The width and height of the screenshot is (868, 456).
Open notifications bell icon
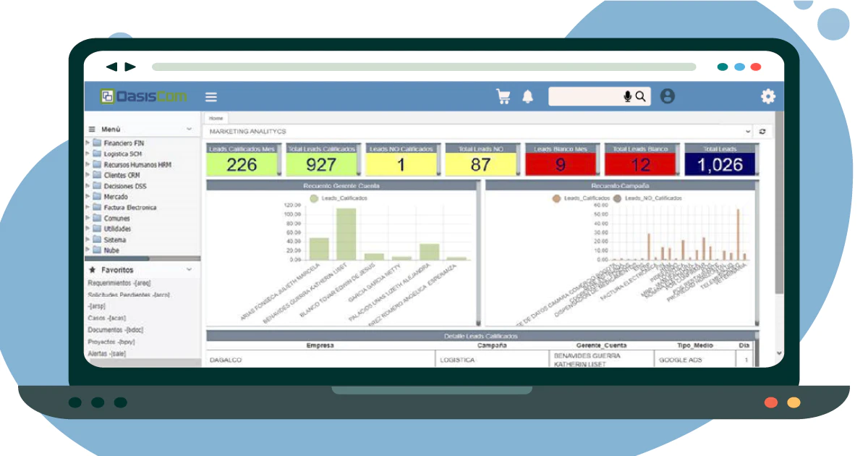pos(527,96)
